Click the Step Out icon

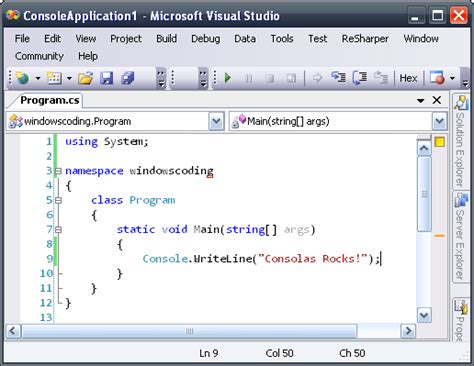380,78
